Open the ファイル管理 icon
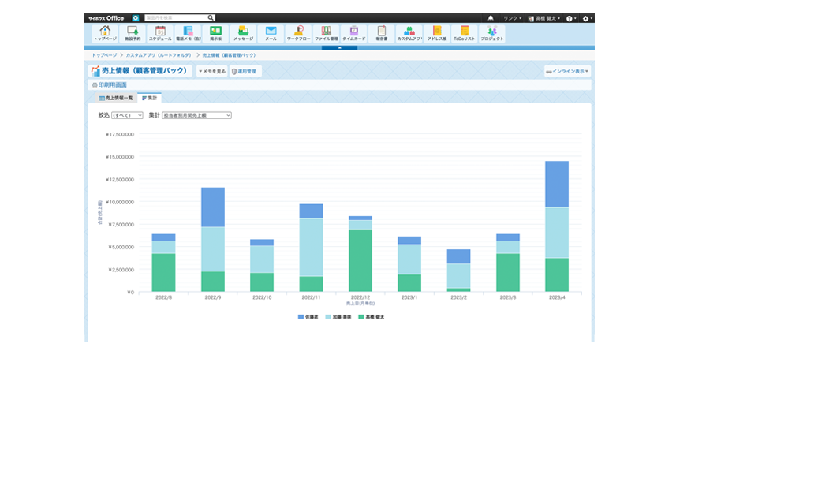818x504 pixels. (326, 33)
